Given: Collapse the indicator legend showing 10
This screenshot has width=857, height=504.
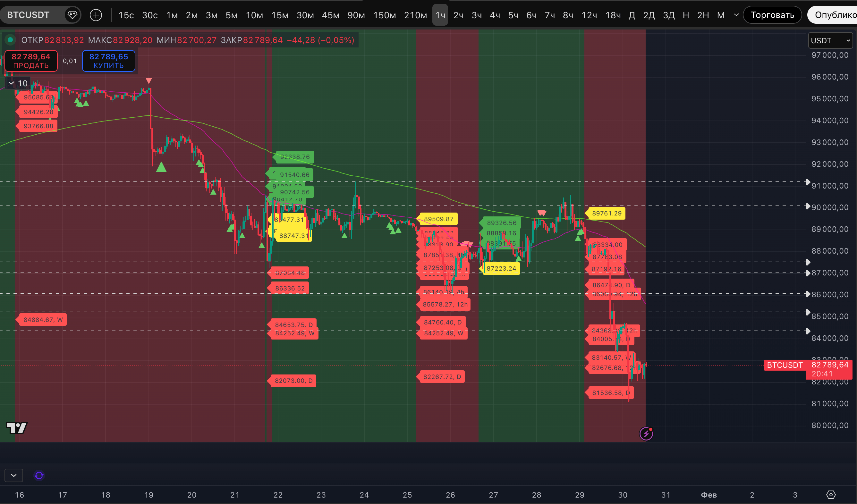Looking at the screenshot, I should pos(11,83).
